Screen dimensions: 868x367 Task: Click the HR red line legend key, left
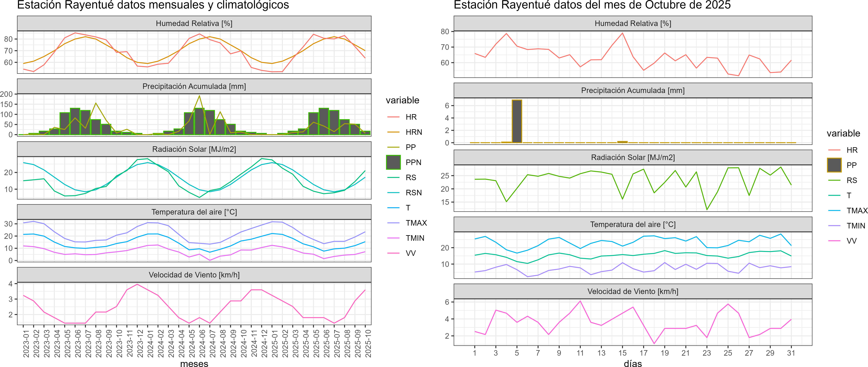point(393,117)
